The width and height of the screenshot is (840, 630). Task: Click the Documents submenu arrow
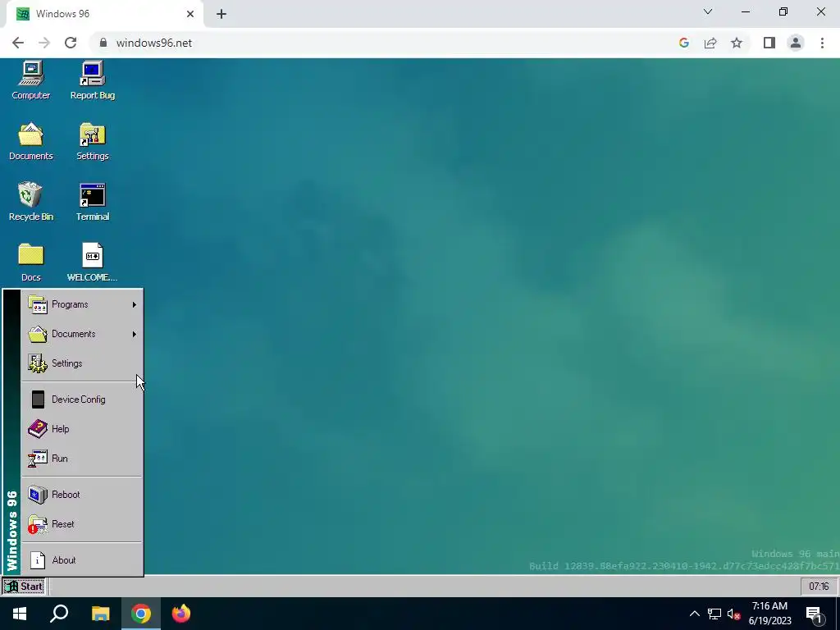pyautogui.click(x=134, y=334)
